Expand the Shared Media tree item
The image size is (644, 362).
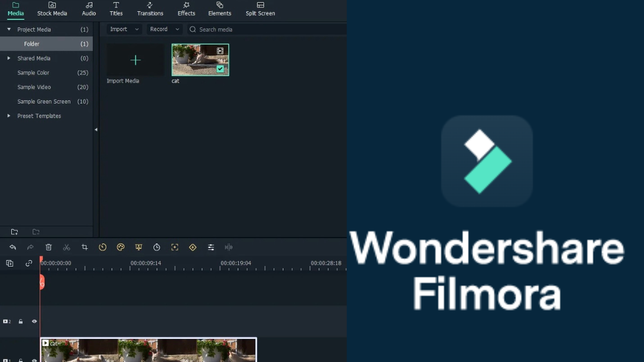click(9, 58)
